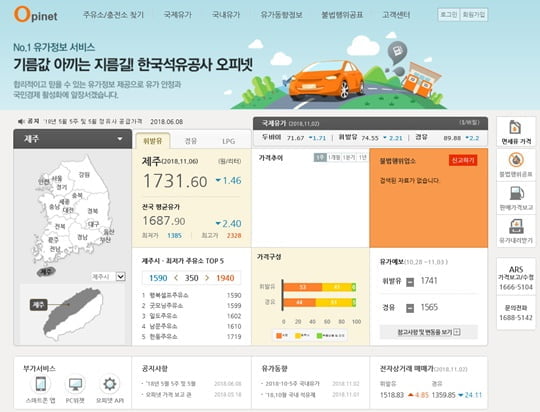This screenshot has width=540, height=412.
Task: Open the 국내유가 menu
Action: coord(226,15)
